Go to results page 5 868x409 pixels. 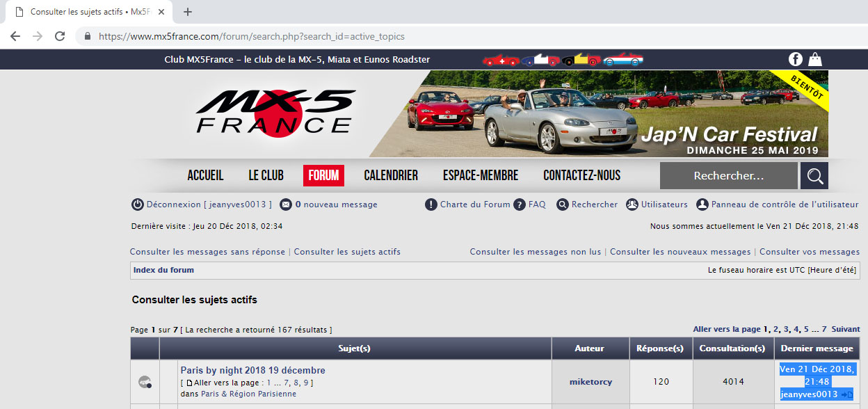pyautogui.click(x=806, y=329)
